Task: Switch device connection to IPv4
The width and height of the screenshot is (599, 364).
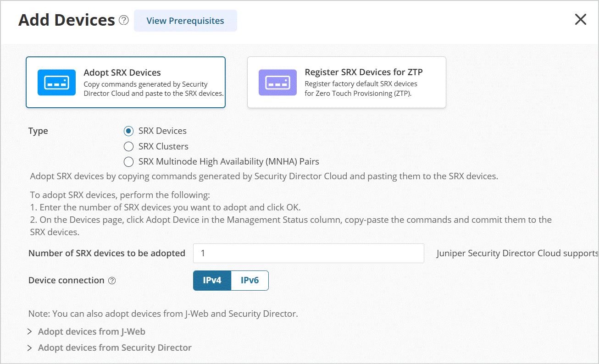Action: [x=212, y=281]
